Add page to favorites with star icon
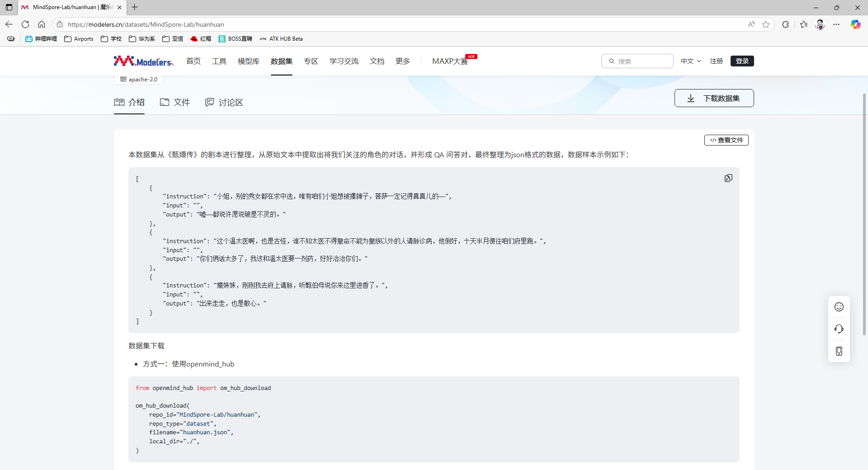The height and width of the screenshot is (470, 868). [766, 24]
